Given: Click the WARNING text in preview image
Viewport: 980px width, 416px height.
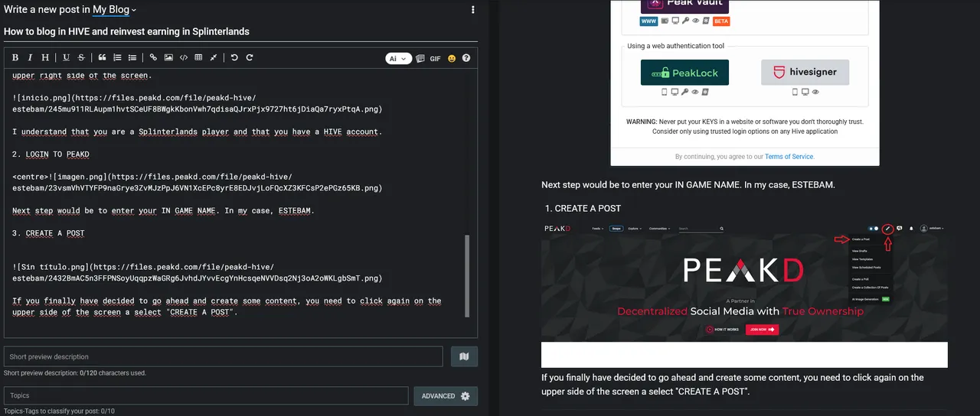Looking at the screenshot, I should 745,126.
